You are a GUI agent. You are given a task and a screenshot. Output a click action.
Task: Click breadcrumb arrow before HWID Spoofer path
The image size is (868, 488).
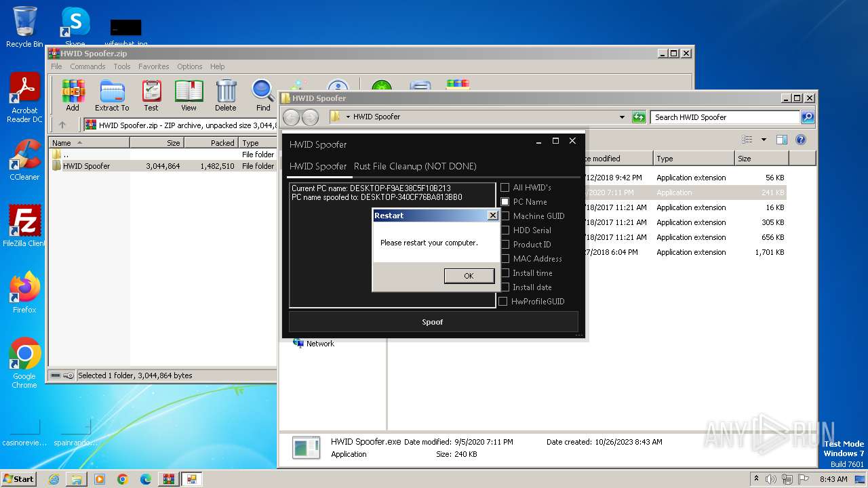tap(348, 117)
